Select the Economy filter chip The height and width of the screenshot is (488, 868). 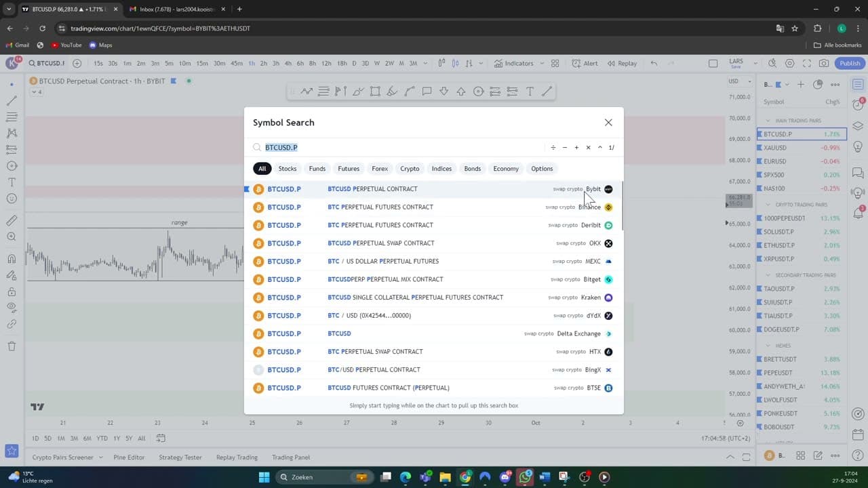point(506,169)
